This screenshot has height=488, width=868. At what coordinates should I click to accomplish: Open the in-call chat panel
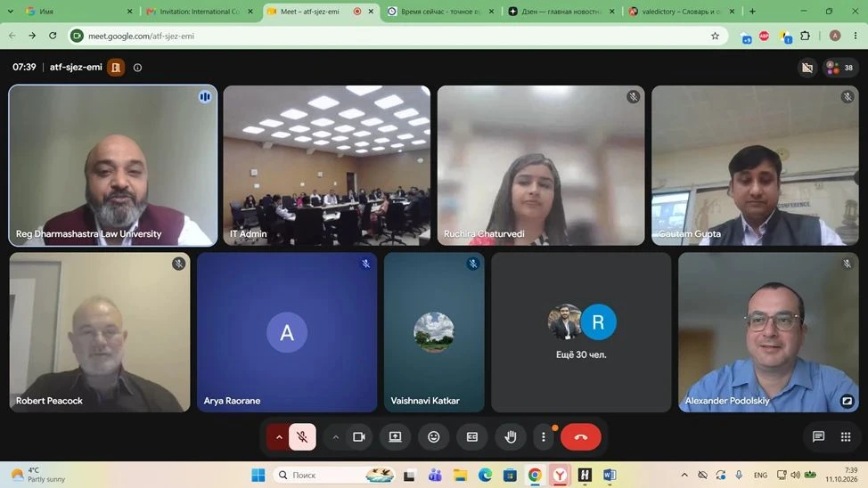(x=818, y=436)
